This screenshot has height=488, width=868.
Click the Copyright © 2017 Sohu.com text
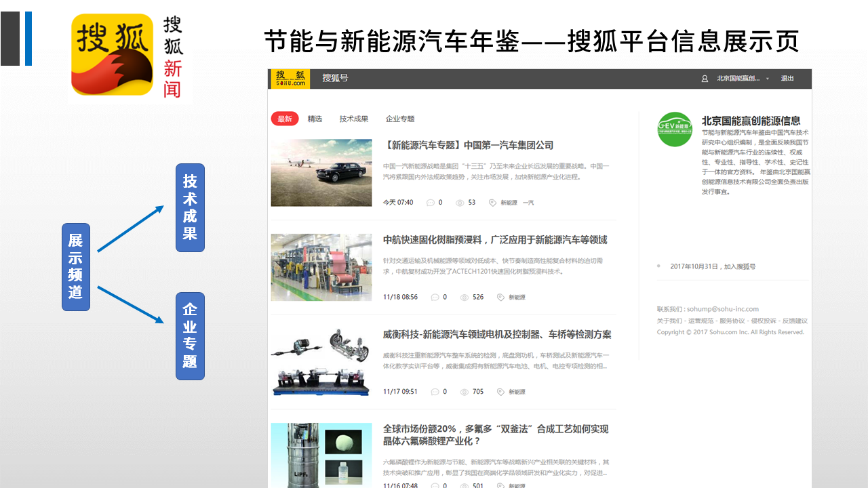point(730,332)
